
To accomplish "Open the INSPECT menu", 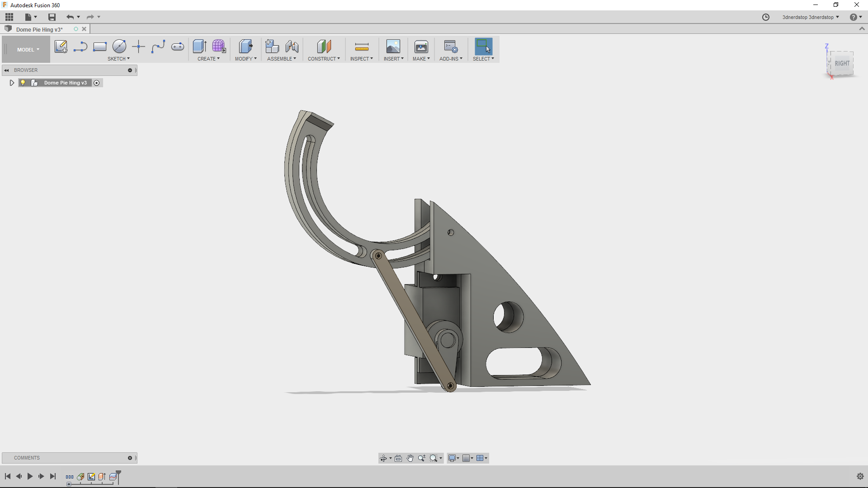I will (362, 59).
